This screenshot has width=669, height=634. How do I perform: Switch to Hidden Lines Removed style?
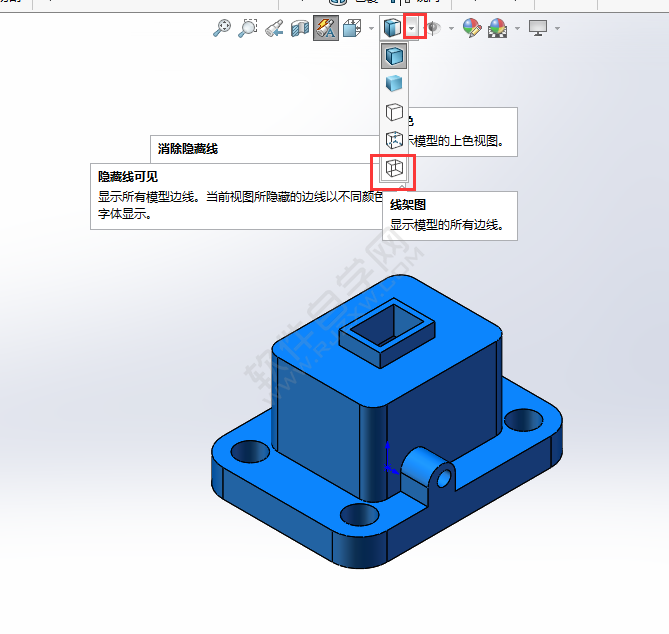point(394,112)
